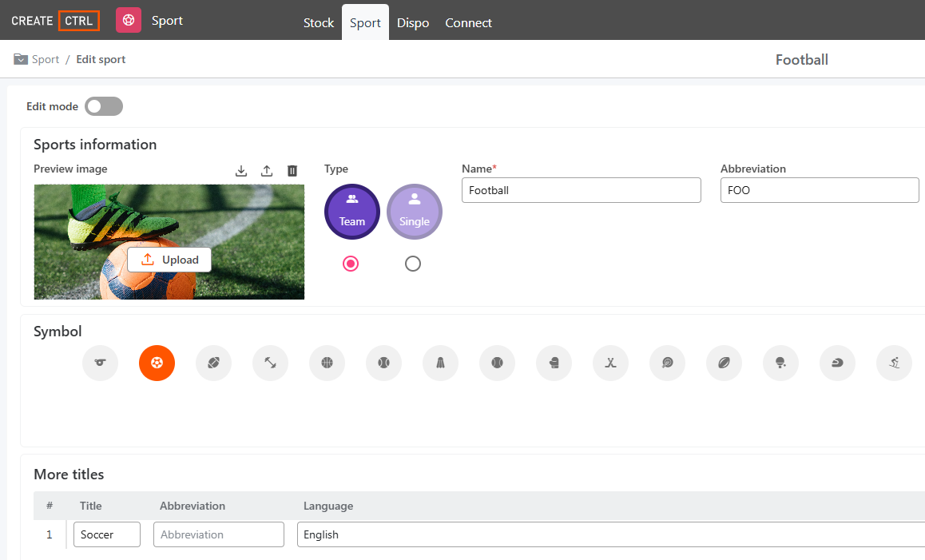Image resolution: width=925 pixels, height=560 pixels.
Task: Select the badminton shuttlecock symbol
Action: pyautogui.click(x=441, y=363)
